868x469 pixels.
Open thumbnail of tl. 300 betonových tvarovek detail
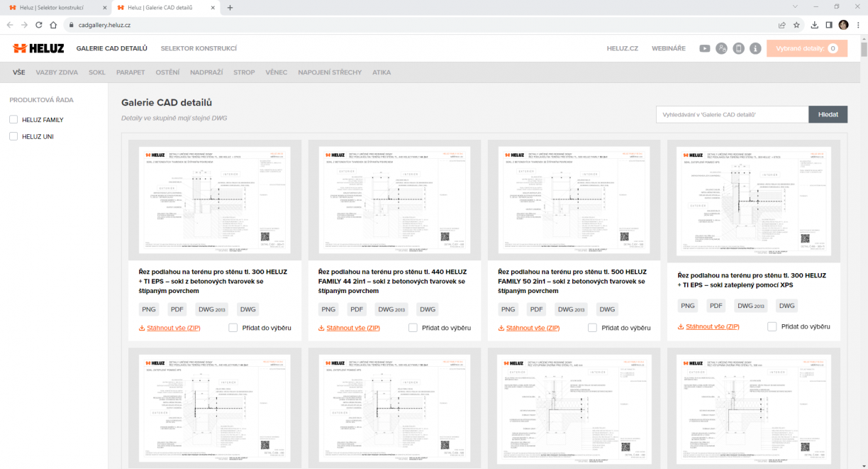point(215,200)
